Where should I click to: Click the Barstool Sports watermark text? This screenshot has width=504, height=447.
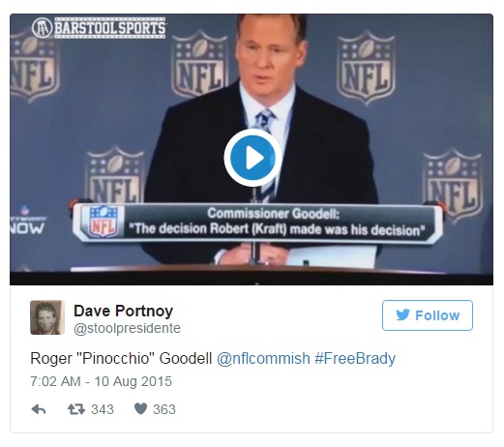pos(110,28)
